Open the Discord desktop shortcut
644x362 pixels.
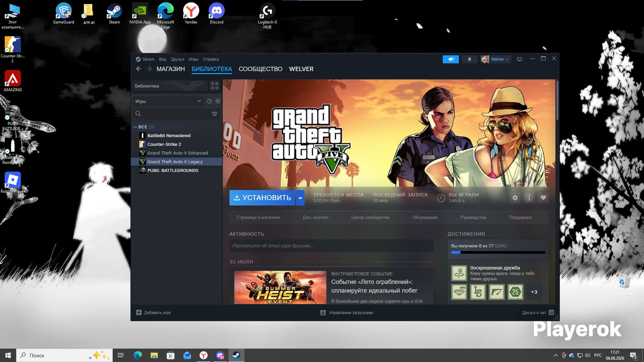tap(217, 14)
